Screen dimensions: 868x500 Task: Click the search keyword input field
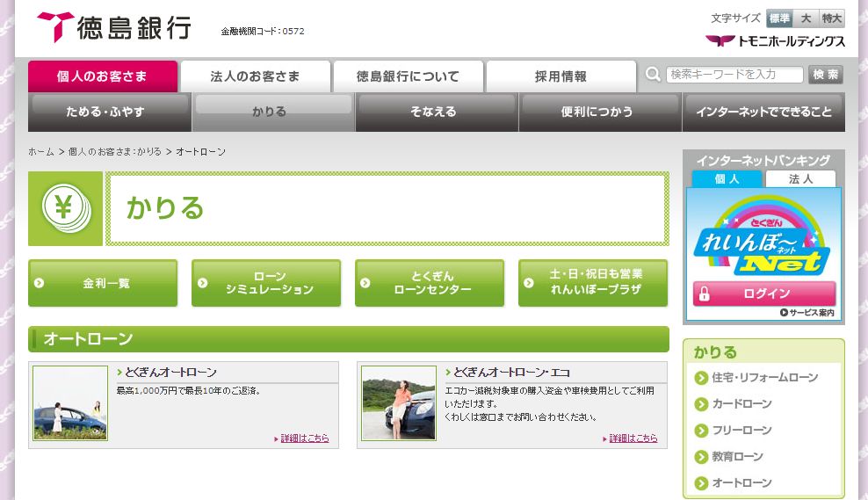[734, 74]
